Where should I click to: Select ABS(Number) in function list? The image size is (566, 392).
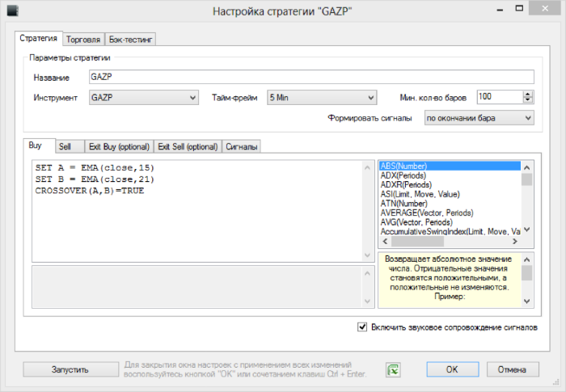pyautogui.click(x=450, y=166)
